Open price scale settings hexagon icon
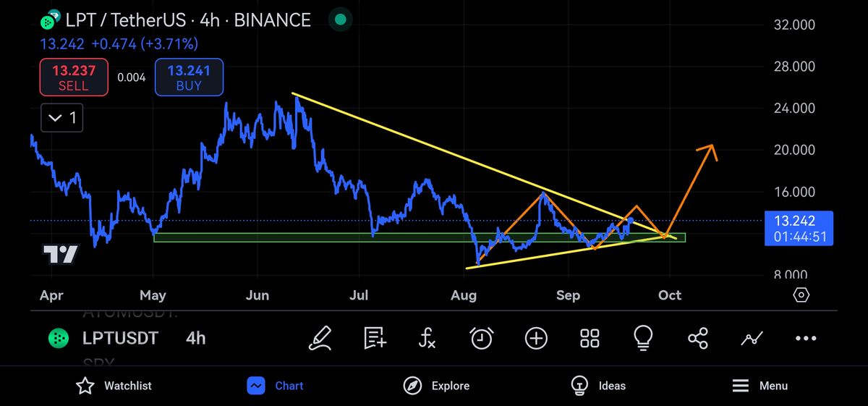The height and width of the screenshot is (406, 868). click(801, 295)
